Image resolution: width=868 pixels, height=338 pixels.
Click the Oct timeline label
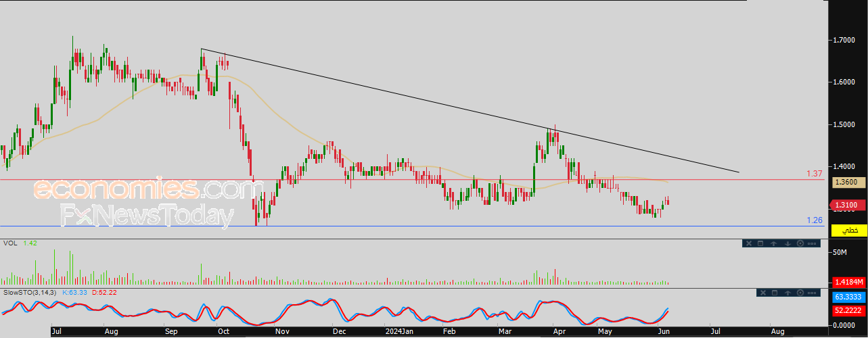click(x=223, y=332)
